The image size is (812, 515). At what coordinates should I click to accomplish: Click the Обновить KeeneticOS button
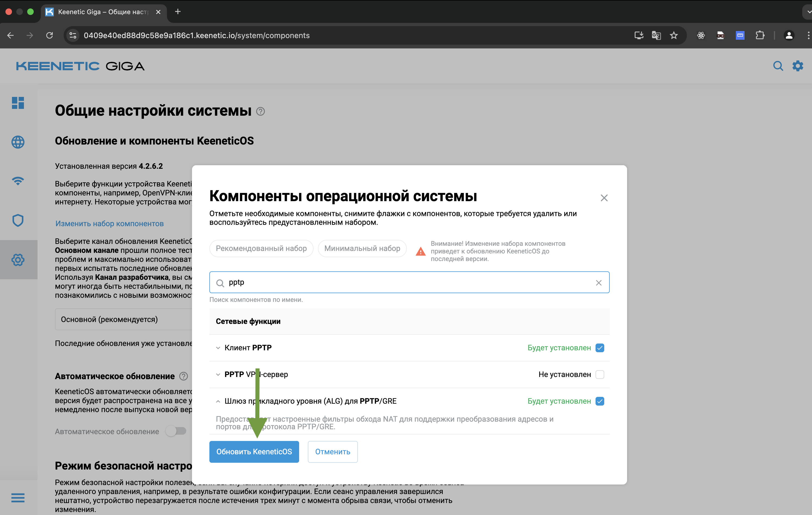tap(254, 452)
